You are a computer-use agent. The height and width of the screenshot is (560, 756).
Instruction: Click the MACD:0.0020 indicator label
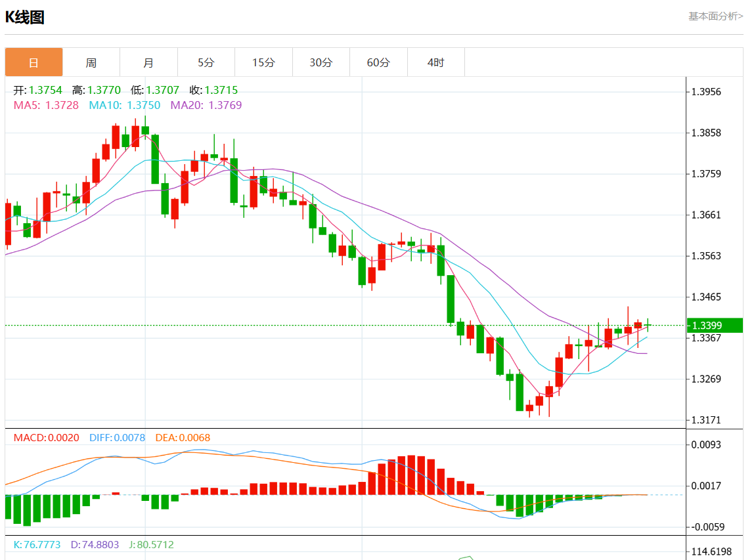[x=46, y=438]
